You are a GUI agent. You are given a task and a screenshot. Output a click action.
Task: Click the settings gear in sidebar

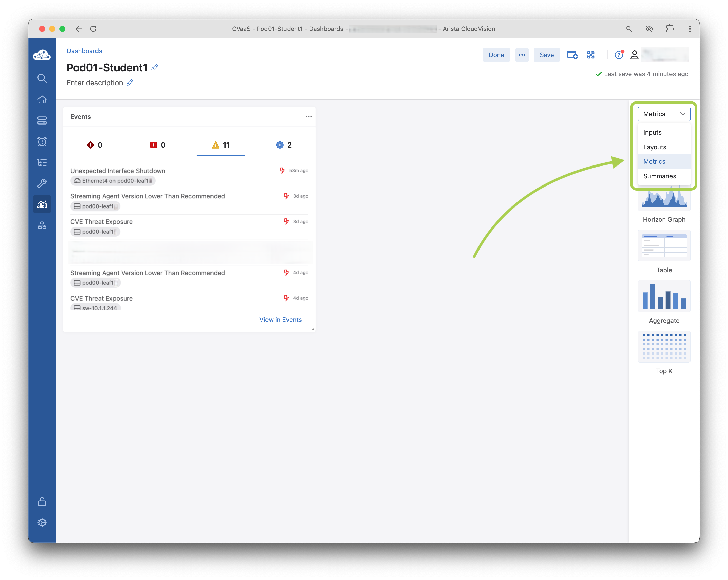(x=42, y=523)
